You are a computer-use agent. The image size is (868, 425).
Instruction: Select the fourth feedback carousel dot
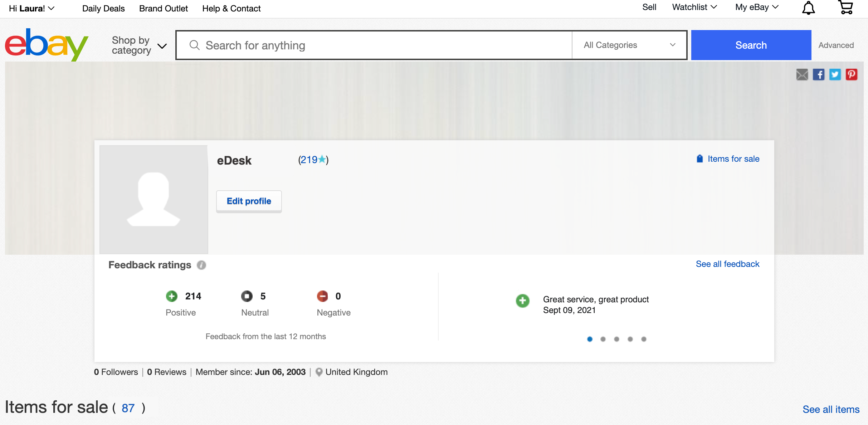(x=630, y=339)
